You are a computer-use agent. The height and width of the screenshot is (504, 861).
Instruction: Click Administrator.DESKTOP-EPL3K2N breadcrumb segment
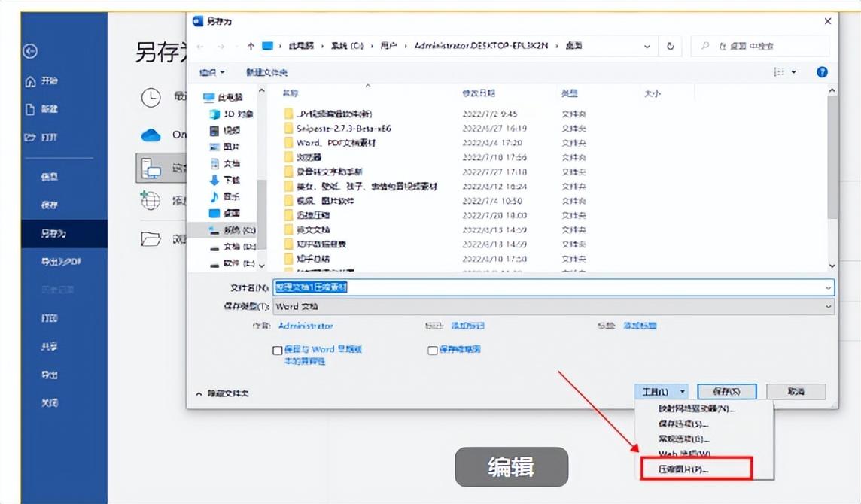click(481, 46)
